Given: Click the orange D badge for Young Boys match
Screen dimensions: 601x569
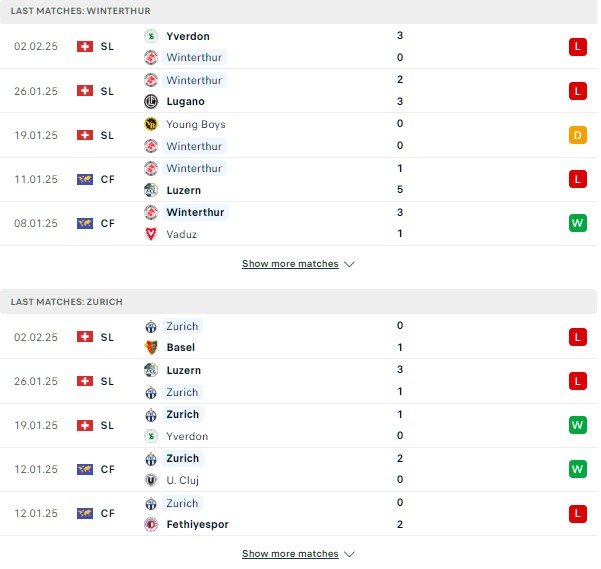Looking at the screenshot, I should click(x=578, y=135).
